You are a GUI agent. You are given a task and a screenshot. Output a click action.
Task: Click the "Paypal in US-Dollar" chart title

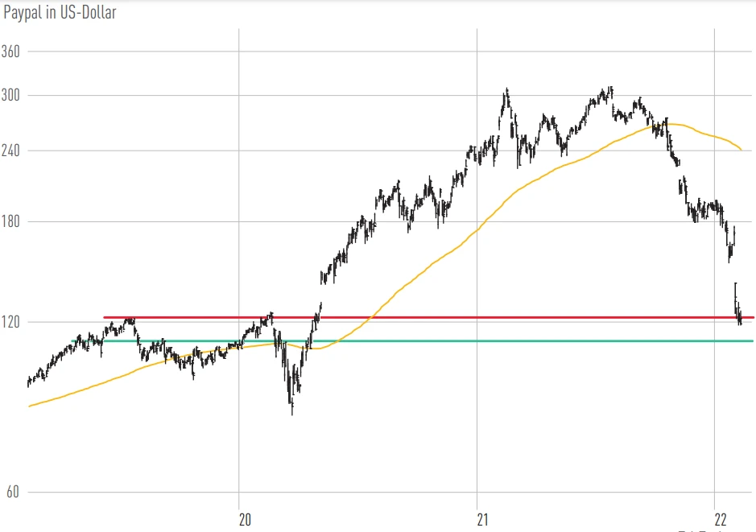tap(60, 13)
